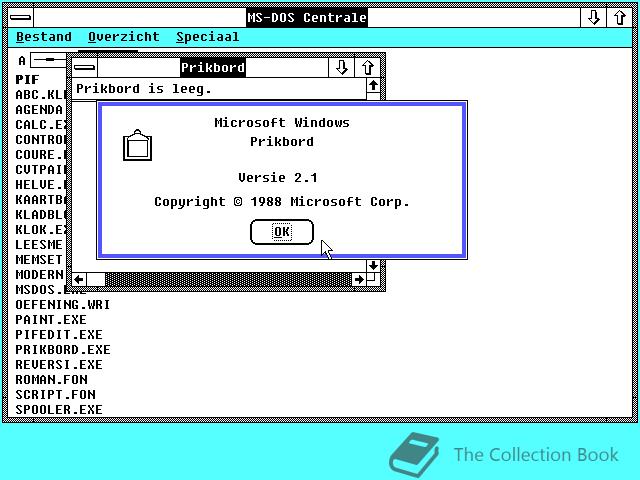Select the KLOK file entry
The image size is (640, 480).
click(40, 230)
